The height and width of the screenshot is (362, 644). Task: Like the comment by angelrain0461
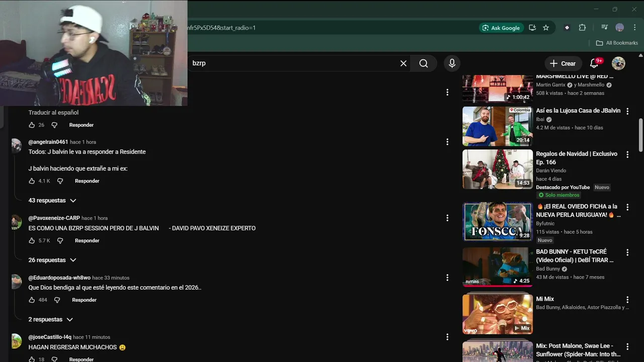pos(32,181)
